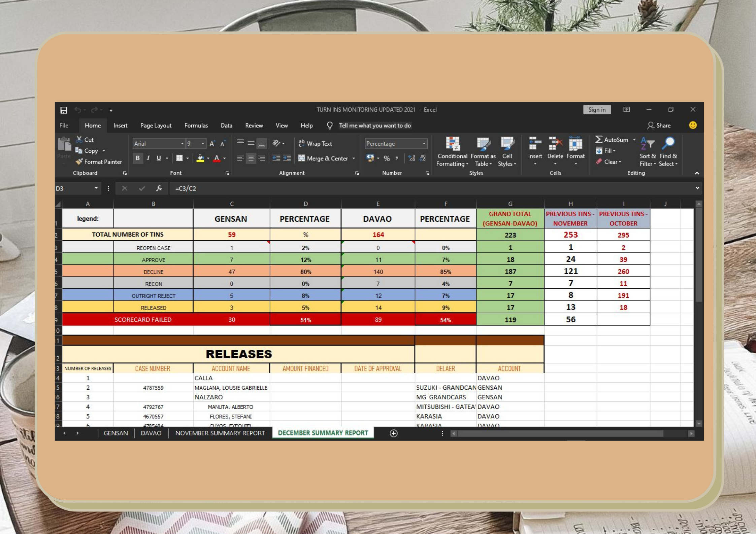
Task: Toggle Italic formatting
Action: tap(148, 158)
